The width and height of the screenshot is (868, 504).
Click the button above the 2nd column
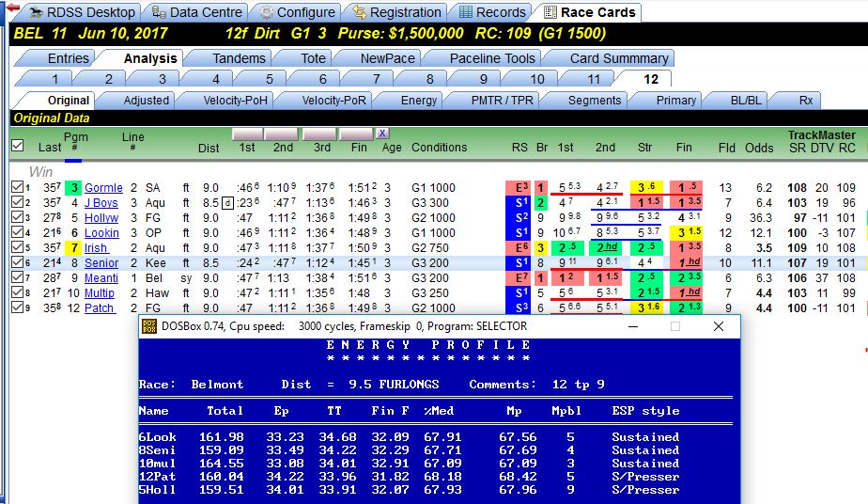coord(281,134)
